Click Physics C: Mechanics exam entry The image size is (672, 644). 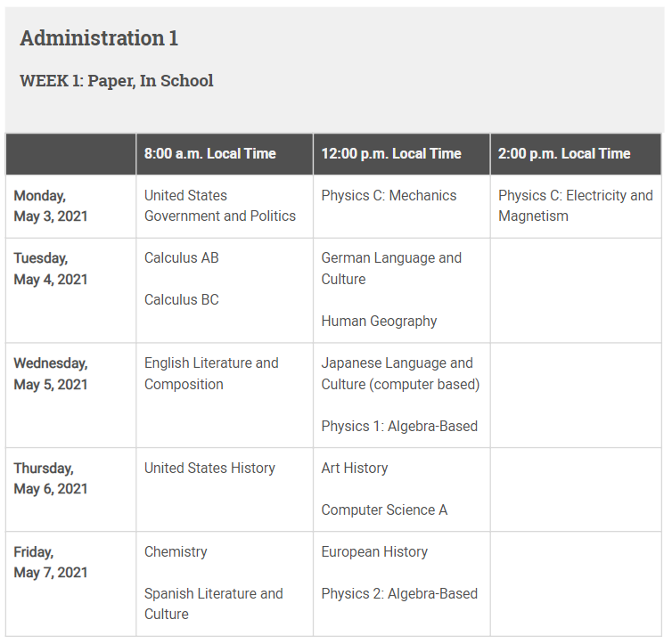coord(389,196)
